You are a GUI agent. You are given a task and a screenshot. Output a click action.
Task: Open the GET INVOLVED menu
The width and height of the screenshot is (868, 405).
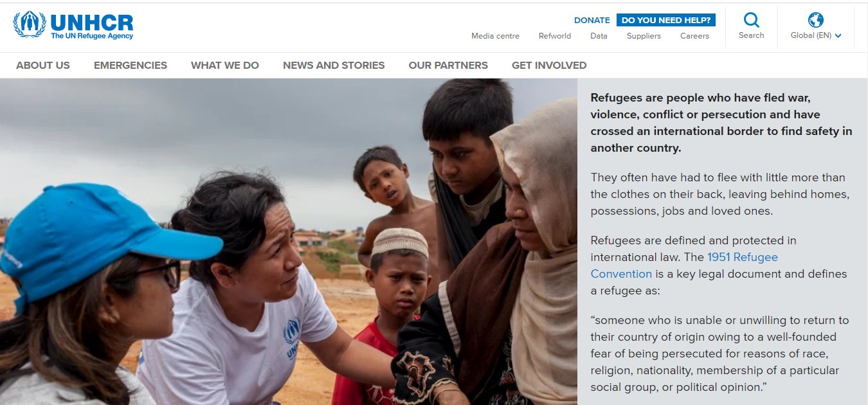click(549, 65)
